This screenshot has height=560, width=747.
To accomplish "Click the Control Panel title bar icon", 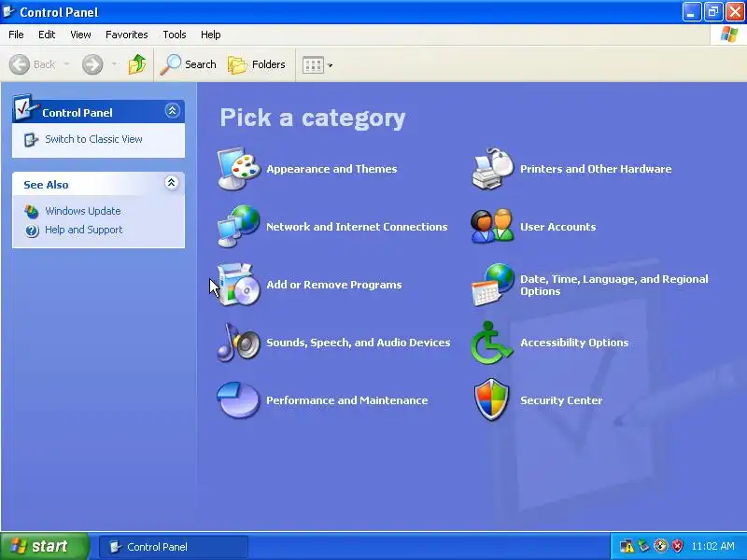I will coord(9,11).
